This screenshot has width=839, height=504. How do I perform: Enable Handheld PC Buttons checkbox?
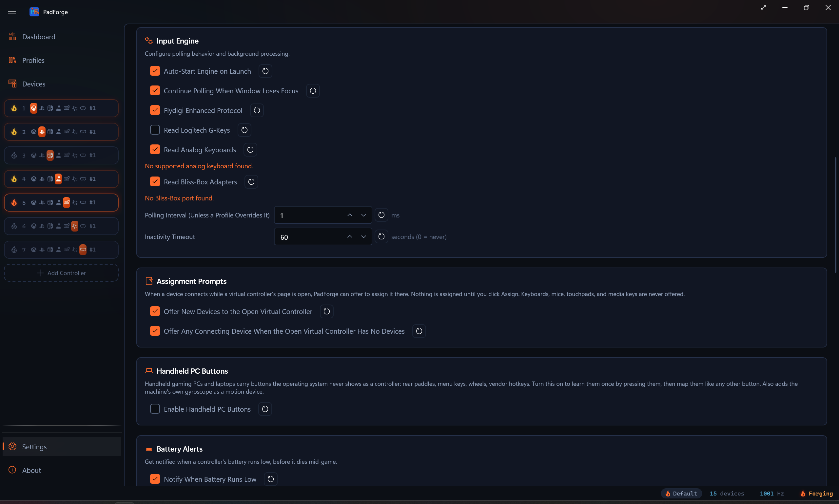(x=155, y=409)
